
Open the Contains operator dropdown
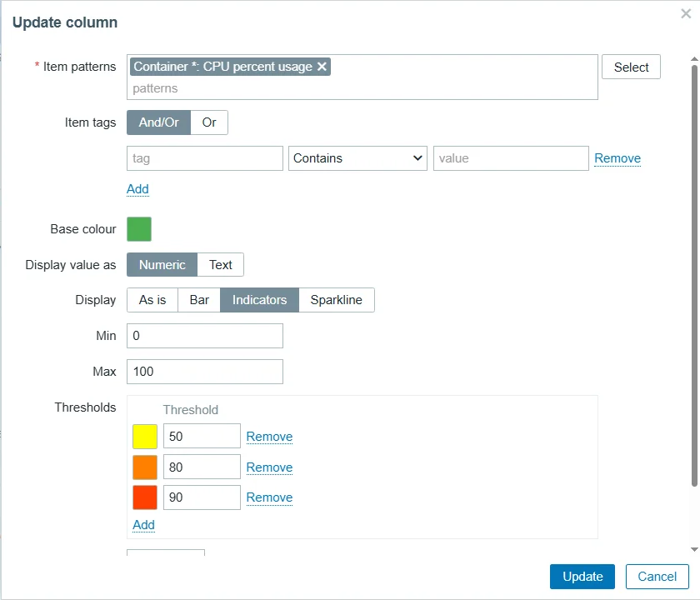point(357,158)
